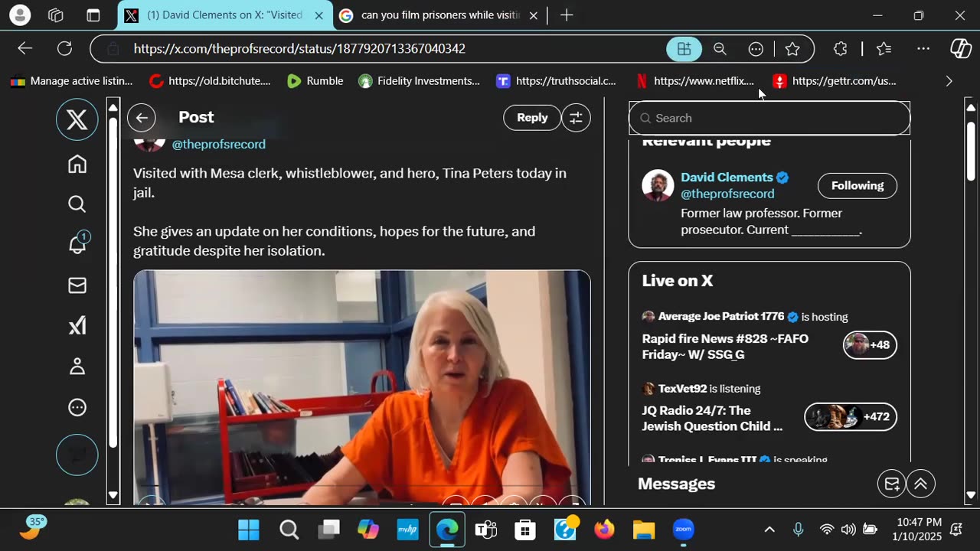Open the Netflix bookmark

[694, 81]
